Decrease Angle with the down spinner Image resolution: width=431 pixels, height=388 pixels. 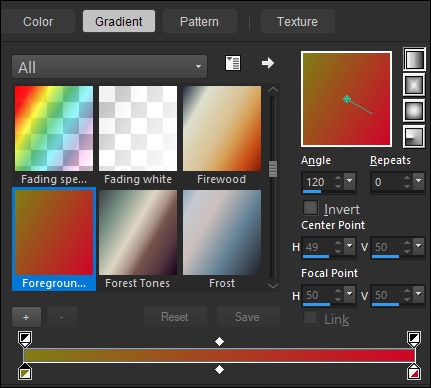coord(338,187)
